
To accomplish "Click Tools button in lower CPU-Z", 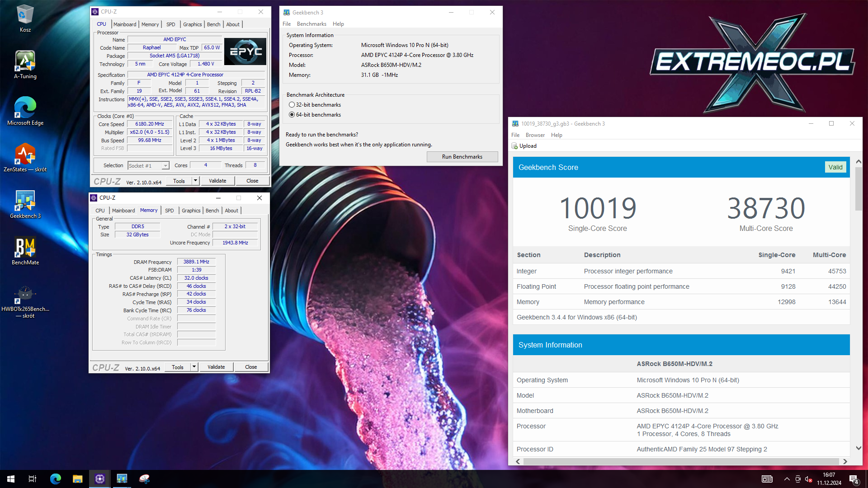I will coord(178,367).
